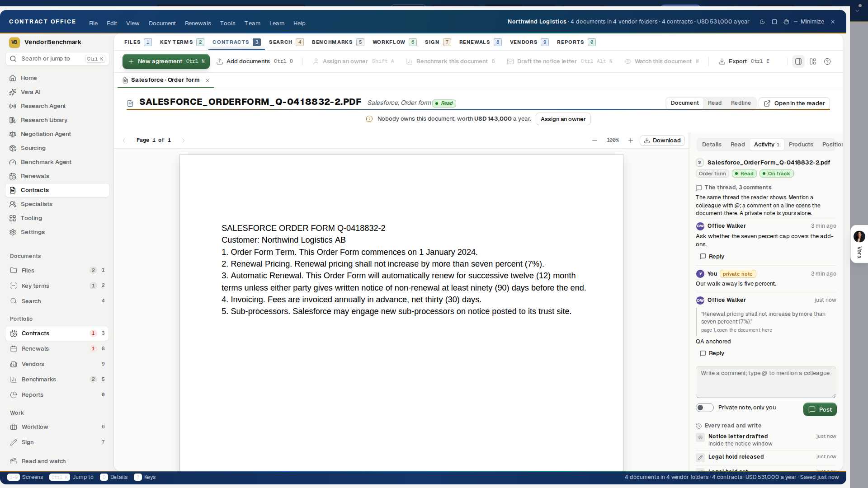Switch to the BENCHMARKS tab
868x488 pixels.
click(337, 42)
